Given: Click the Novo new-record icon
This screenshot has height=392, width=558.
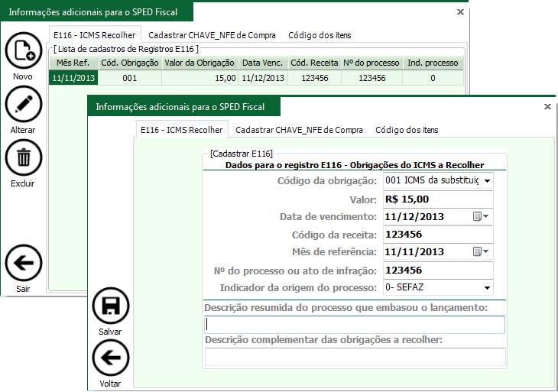Looking at the screenshot, I should (24, 50).
